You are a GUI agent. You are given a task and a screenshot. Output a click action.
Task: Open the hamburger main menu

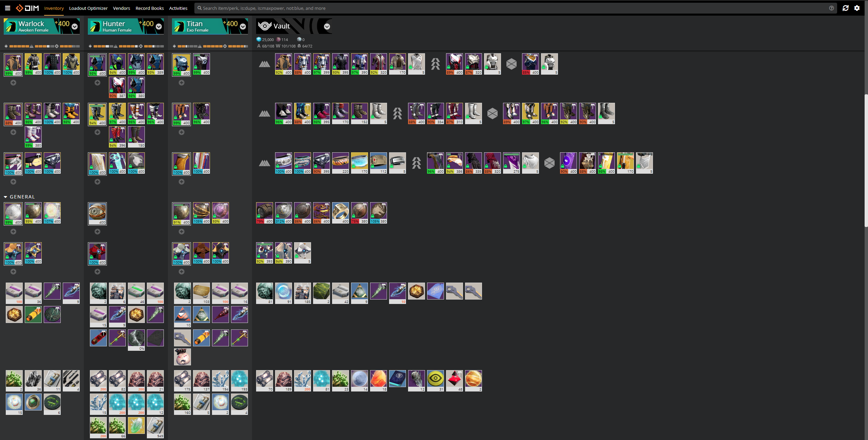(x=7, y=8)
